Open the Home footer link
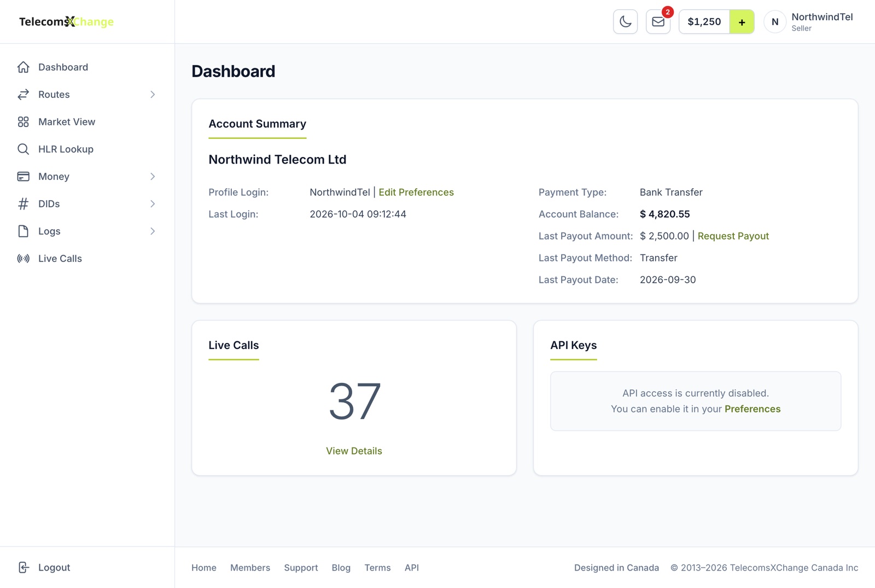The height and width of the screenshot is (588, 875). pos(204,568)
